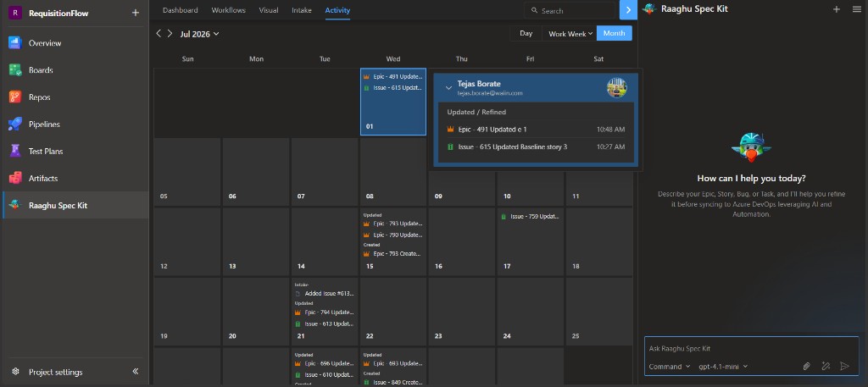
Task: Open Issue 849 Created event
Action: 392,382
